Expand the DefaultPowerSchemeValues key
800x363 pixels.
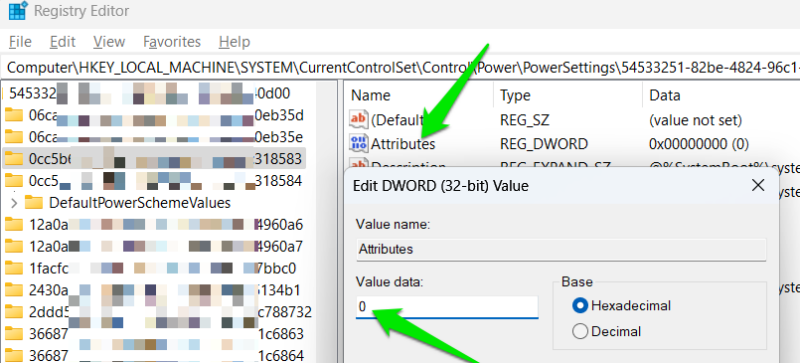click(x=14, y=203)
